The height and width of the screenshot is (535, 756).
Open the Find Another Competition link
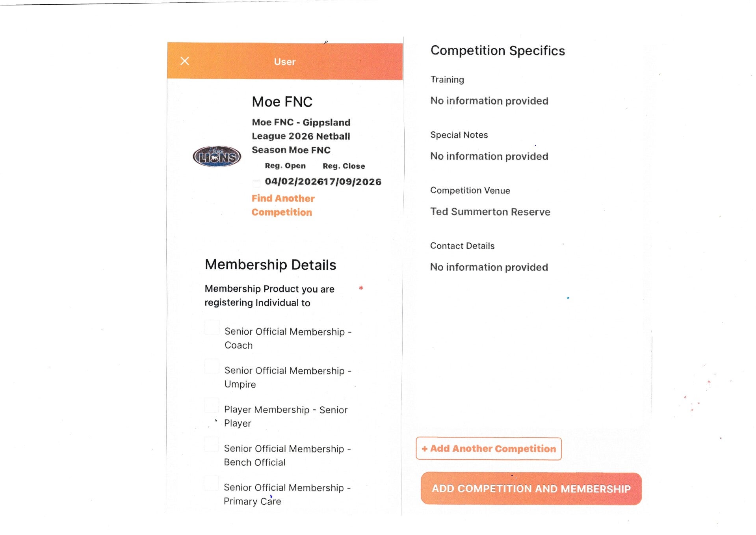click(283, 205)
